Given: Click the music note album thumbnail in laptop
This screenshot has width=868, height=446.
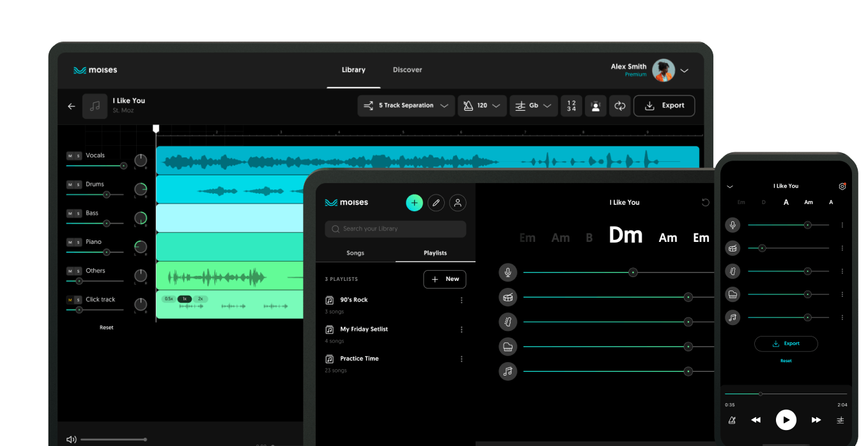Looking at the screenshot, I should click(x=95, y=106).
